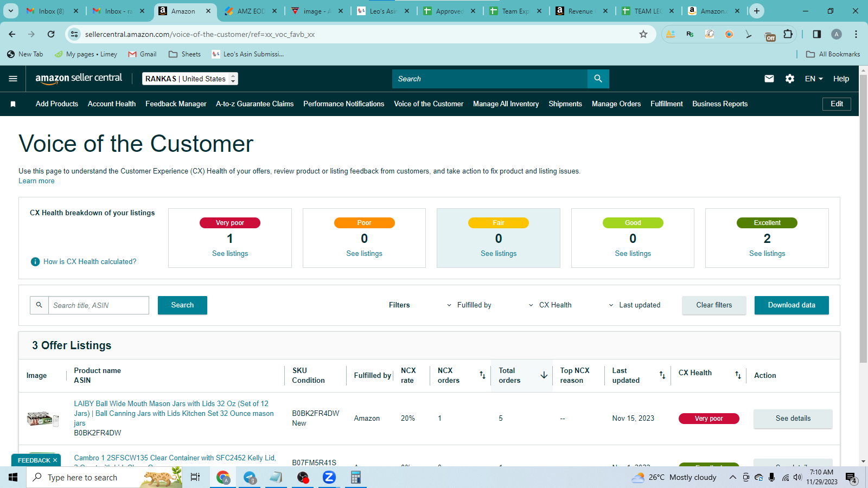The image size is (868, 488).
Task: Go to Performance Notifications
Action: click(343, 104)
